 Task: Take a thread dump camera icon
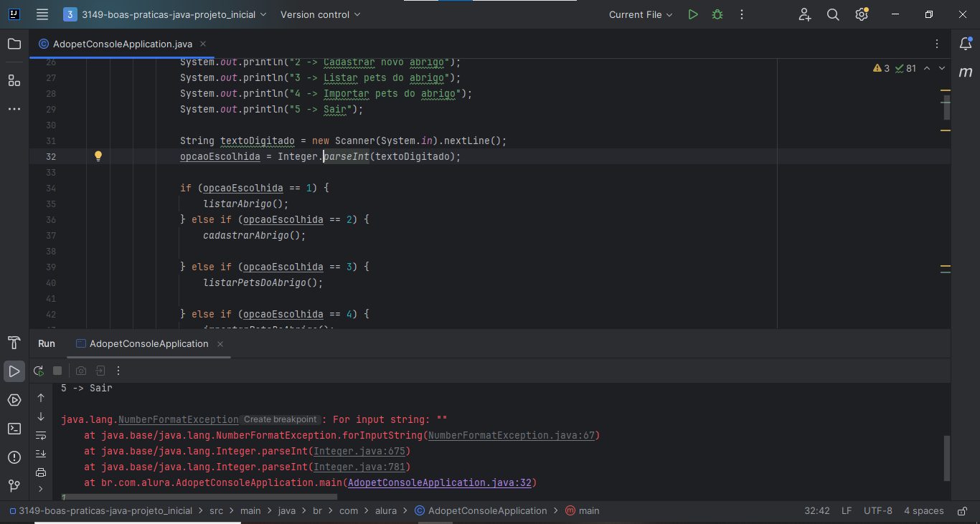81,371
